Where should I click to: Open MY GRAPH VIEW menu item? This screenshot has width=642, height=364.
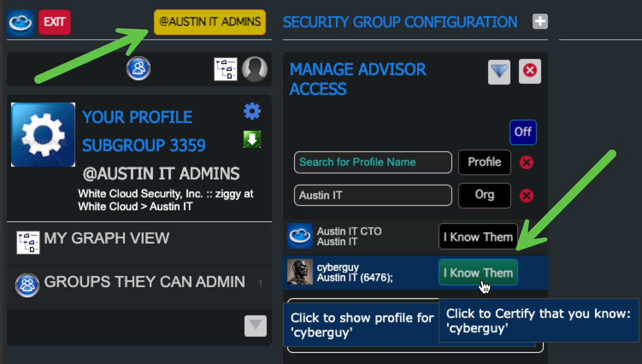(x=107, y=238)
